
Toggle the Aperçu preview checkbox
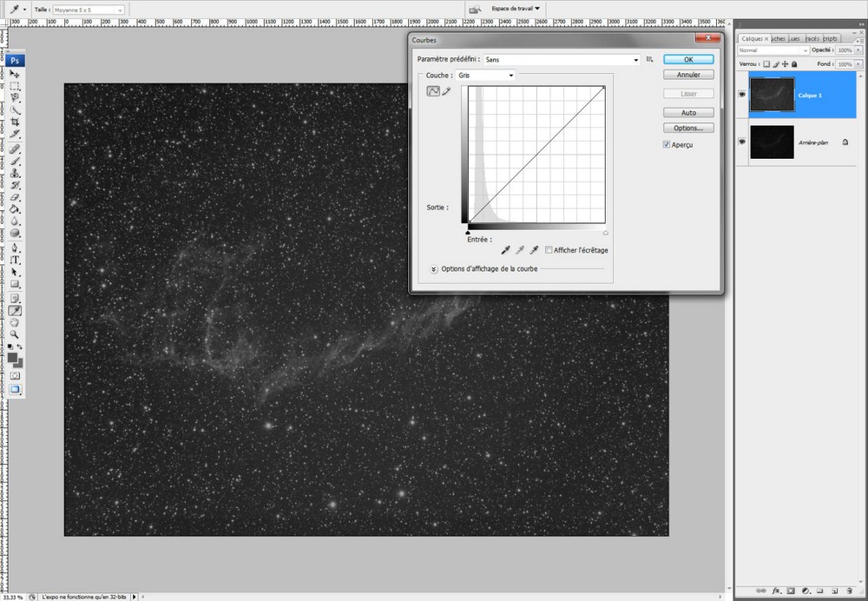pos(667,144)
